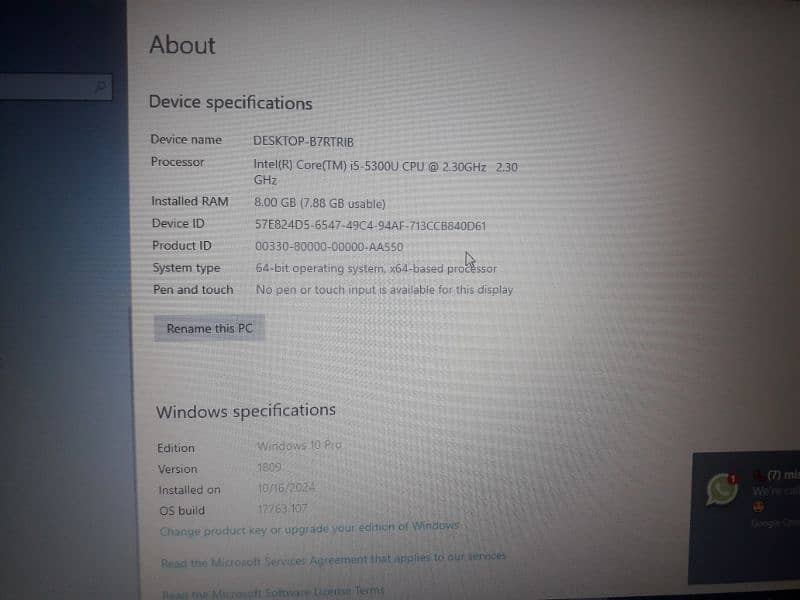800x600 pixels.
Task: Click the Installed on date value
Action: click(286, 488)
